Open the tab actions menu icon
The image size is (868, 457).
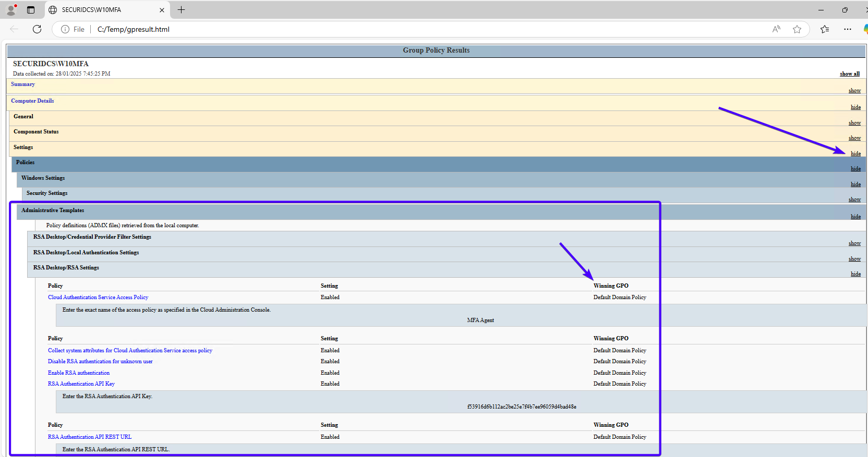click(x=31, y=10)
